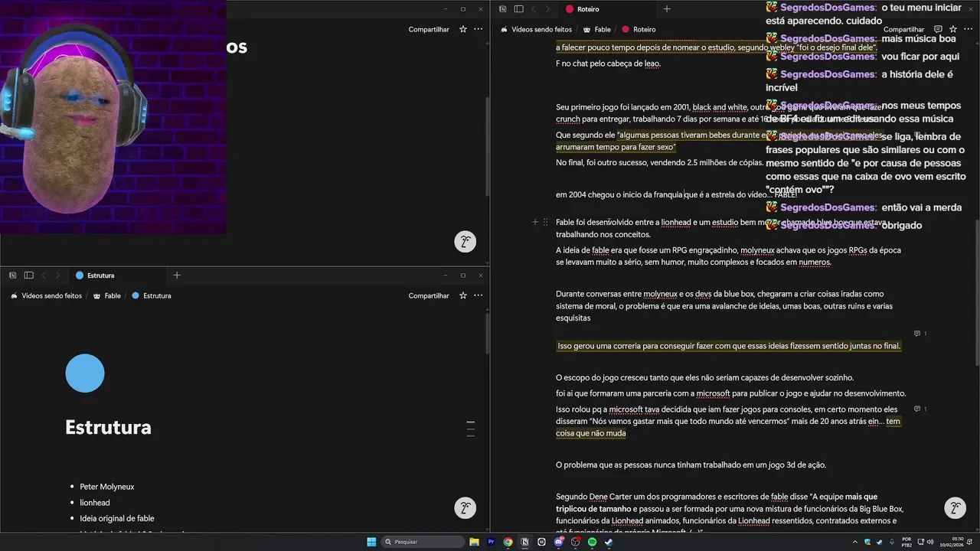
Task: Open new tab in Estrutura window
Action: 177,275
